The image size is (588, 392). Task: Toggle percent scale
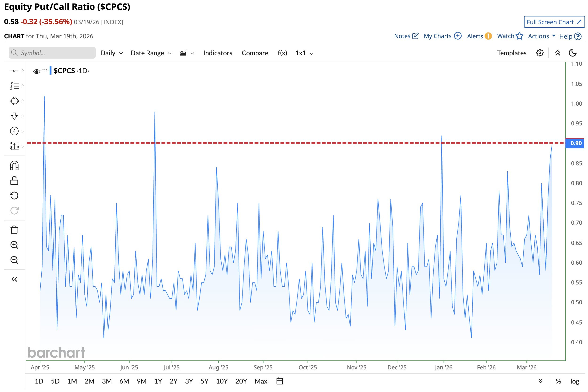(558, 381)
